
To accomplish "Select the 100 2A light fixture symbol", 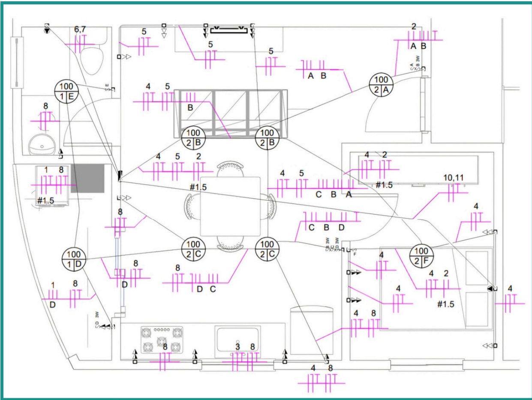I will [382, 85].
